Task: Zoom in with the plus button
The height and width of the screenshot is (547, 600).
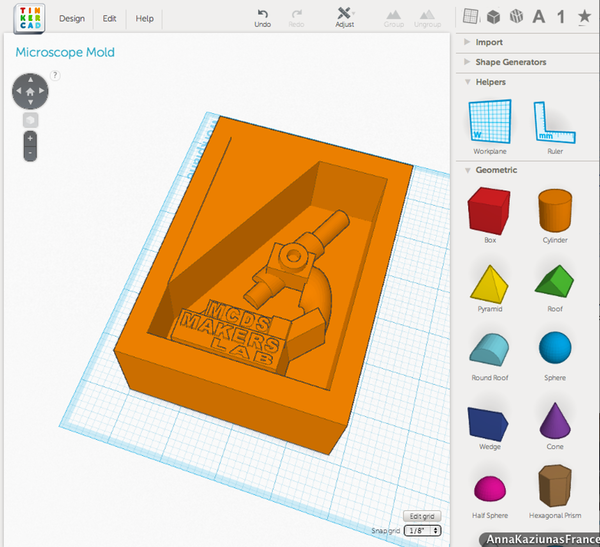Action: 30,138
